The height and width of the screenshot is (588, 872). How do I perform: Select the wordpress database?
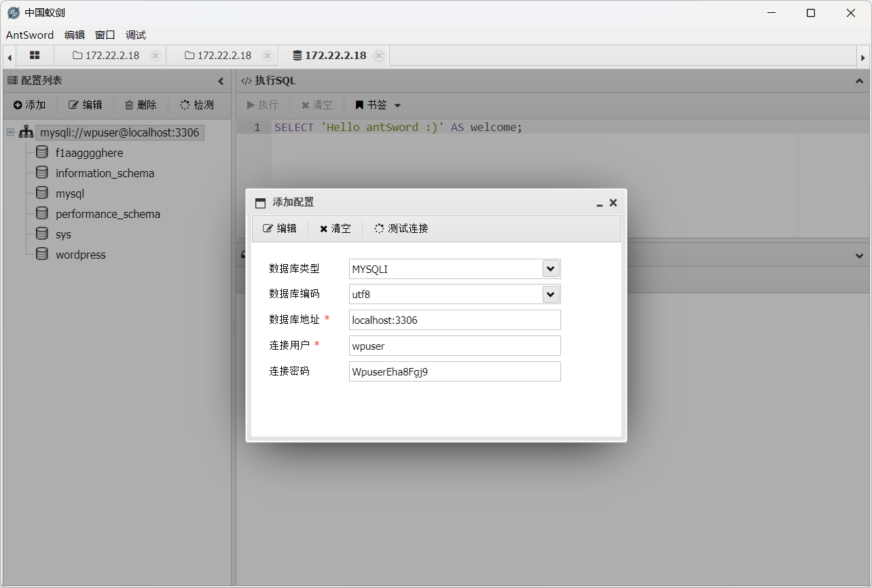pyautogui.click(x=81, y=255)
